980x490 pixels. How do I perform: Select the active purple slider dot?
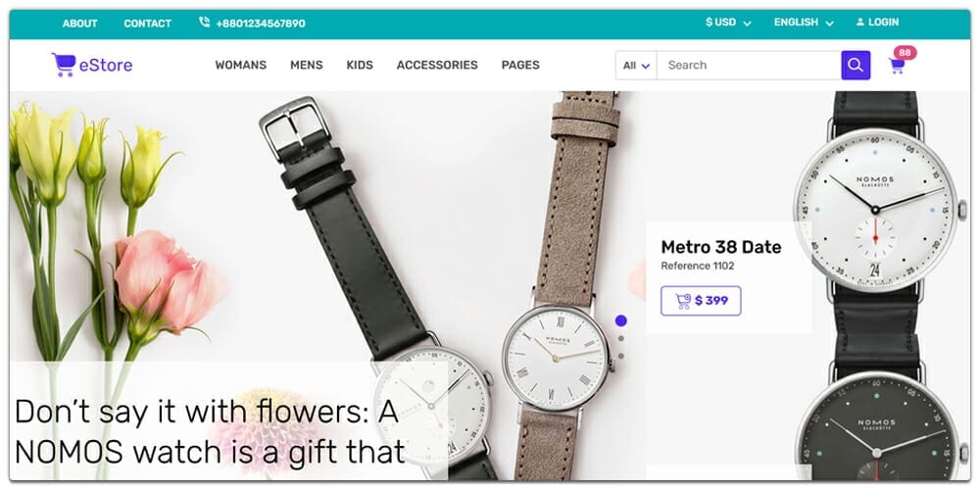pyautogui.click(x=620, y=320)
